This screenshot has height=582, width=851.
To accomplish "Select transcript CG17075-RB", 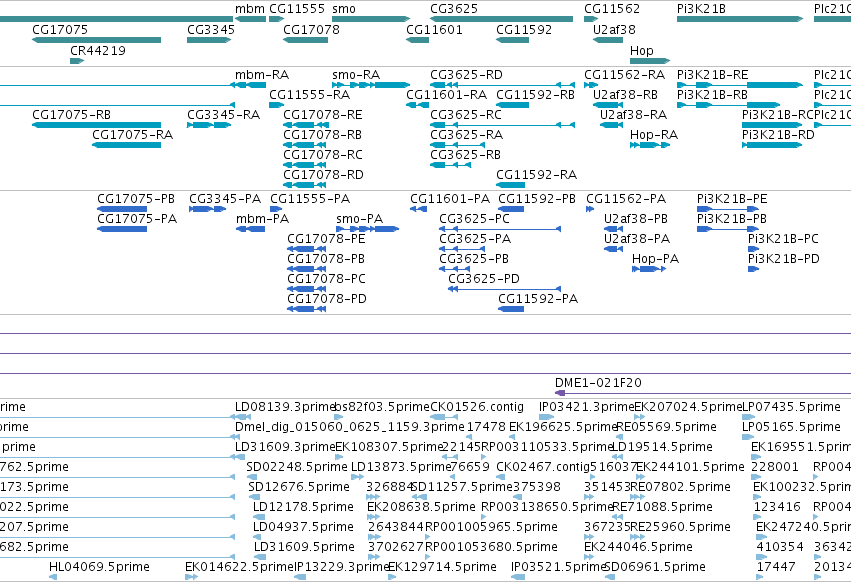I will pos(97,125).
